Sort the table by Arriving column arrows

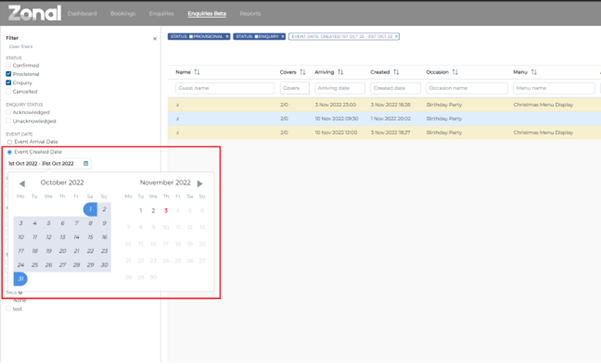340,72
